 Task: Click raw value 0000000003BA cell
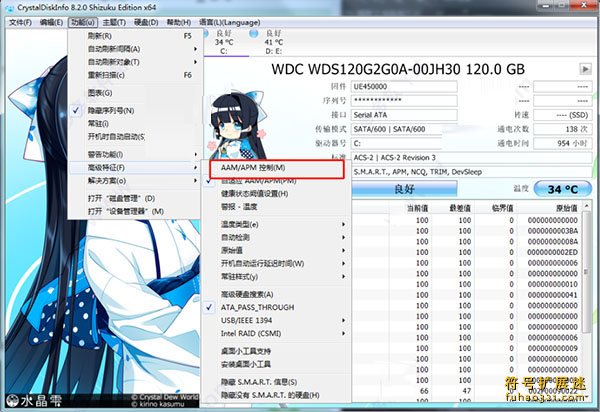click(x=553, y=231)
